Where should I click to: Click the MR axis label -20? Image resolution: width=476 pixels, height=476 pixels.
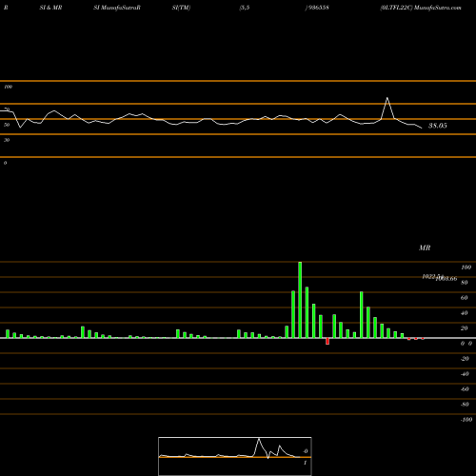click(x=465, y=359)
